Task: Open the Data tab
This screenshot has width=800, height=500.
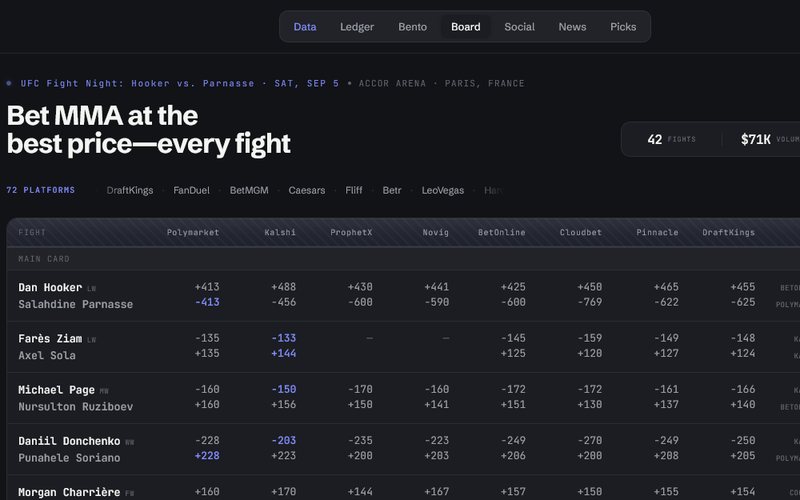Action: pyautogui.click(x=305, y=27)
